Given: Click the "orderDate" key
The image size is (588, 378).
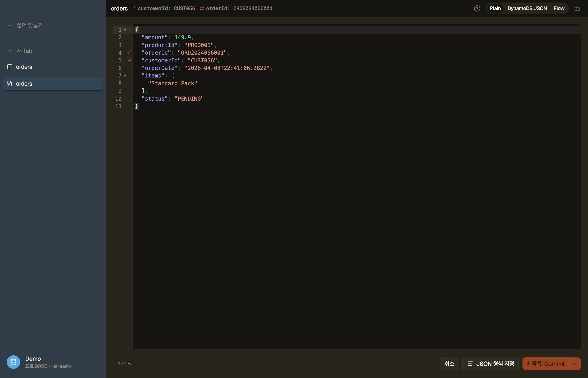Looking at the screenshot, I should point(159,68).
